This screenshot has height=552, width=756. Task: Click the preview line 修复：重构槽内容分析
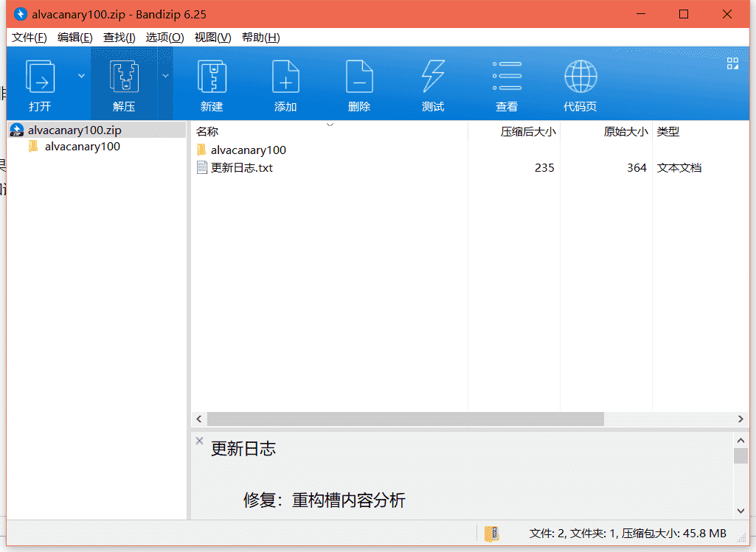[x=324, y=500]
